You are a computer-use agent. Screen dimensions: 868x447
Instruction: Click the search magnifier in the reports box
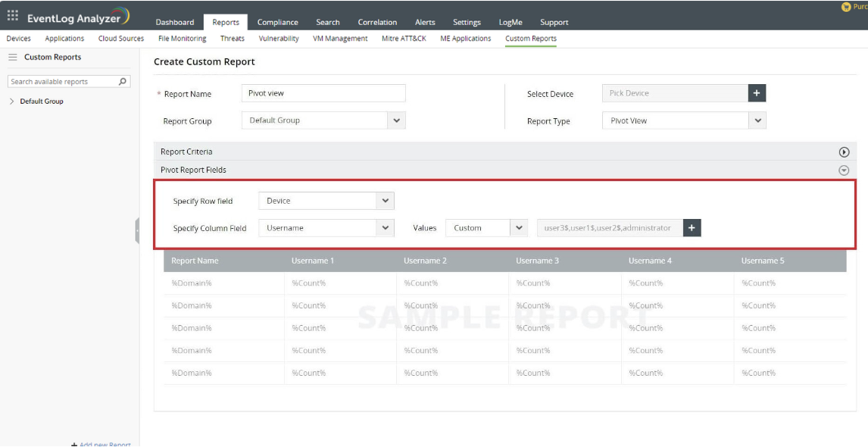pos(123,81)
